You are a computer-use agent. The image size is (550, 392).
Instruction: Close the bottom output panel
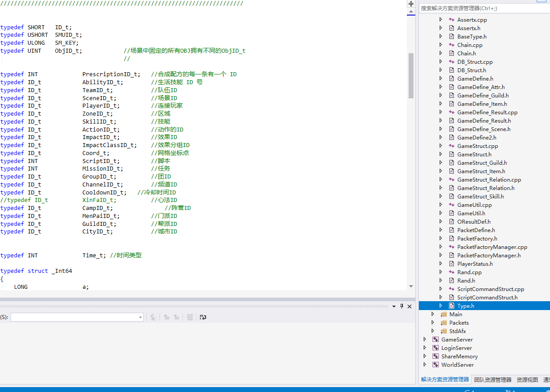point(410,307)
